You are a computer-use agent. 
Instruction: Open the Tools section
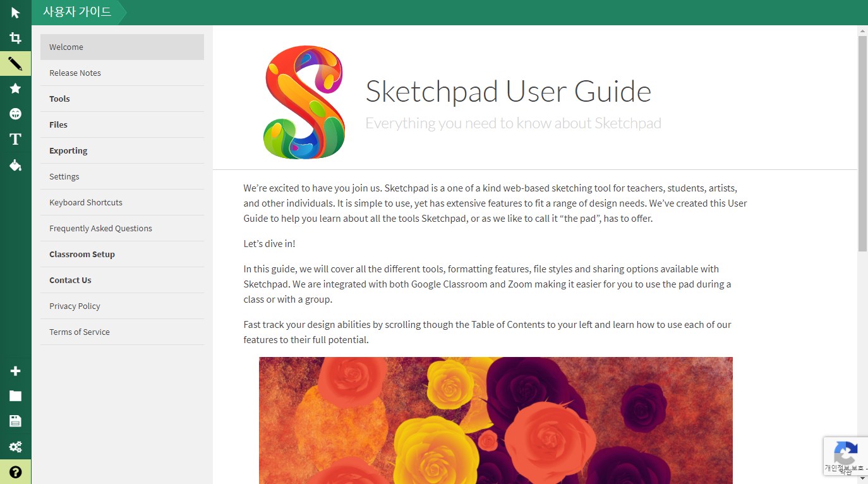tap(122, 99)
